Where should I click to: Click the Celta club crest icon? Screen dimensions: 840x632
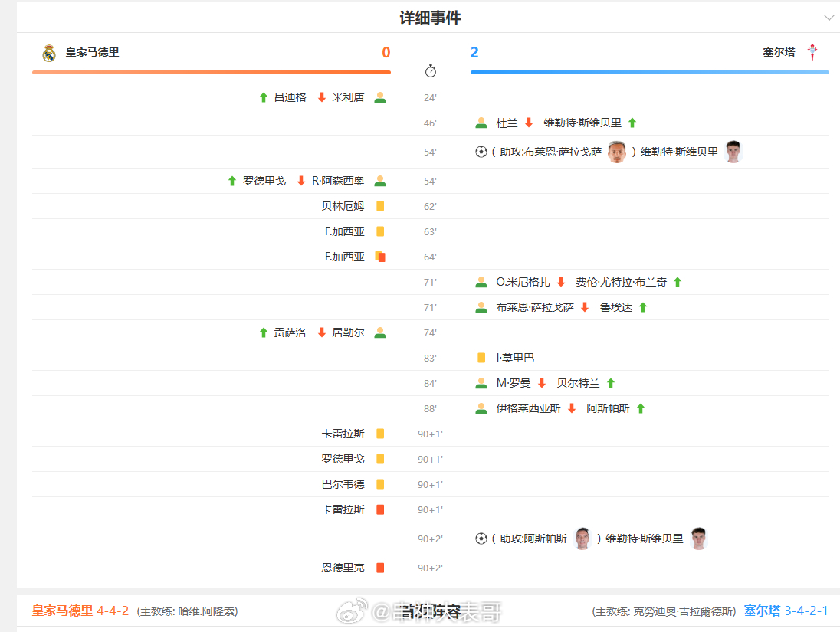[x=812, y=52]
